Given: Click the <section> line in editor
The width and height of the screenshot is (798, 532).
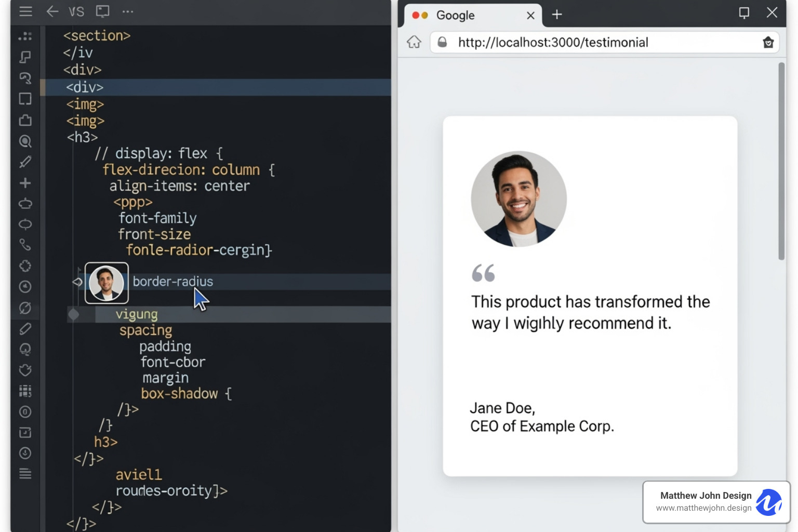Looking at the screenshot, I should 97,35.
